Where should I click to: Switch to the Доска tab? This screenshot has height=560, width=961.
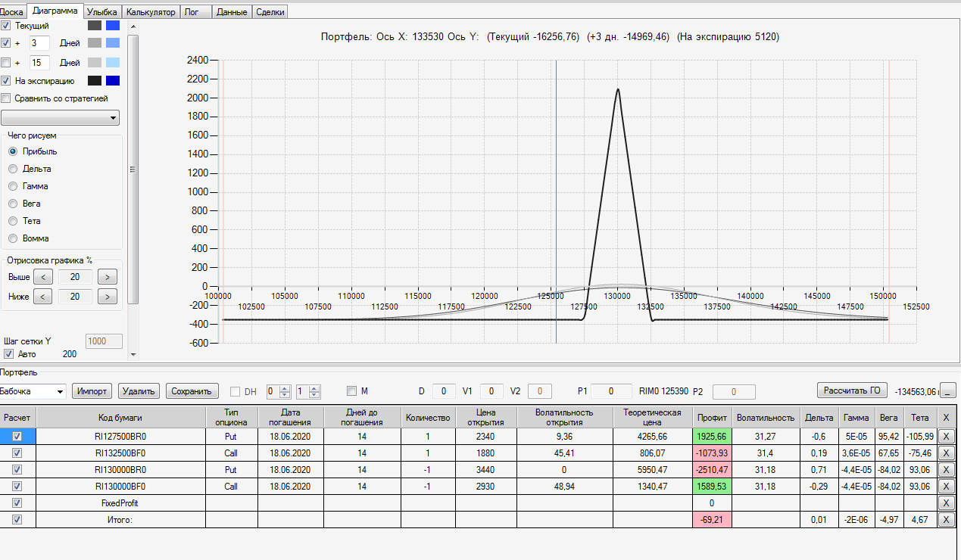click(x=11, y=12)
